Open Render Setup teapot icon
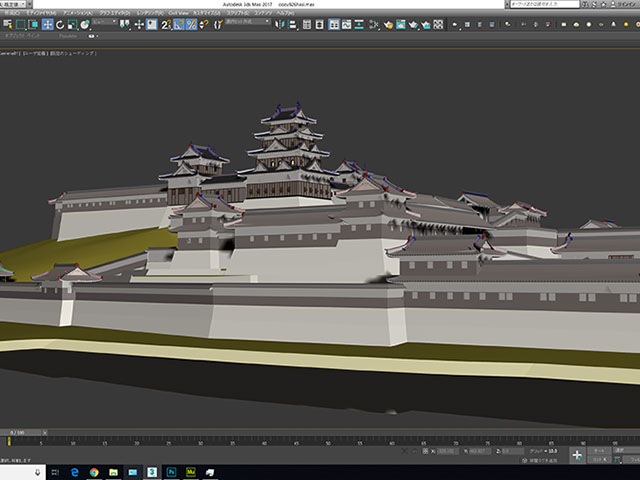This screenshot has width=640, height=480. click(387, 24)
